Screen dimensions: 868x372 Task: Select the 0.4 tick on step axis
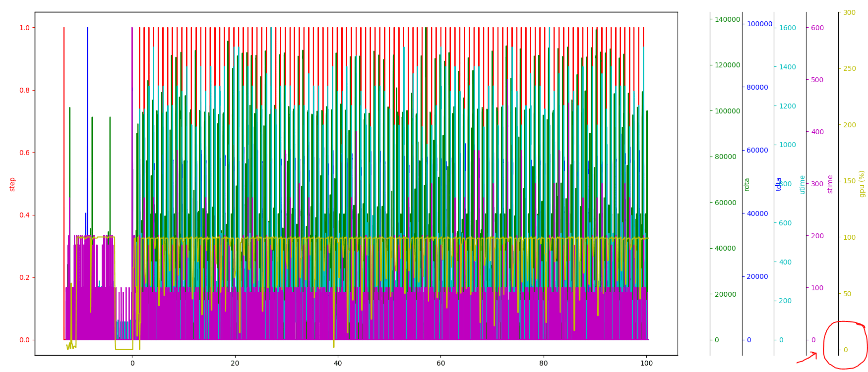click(x=24, y=215)
